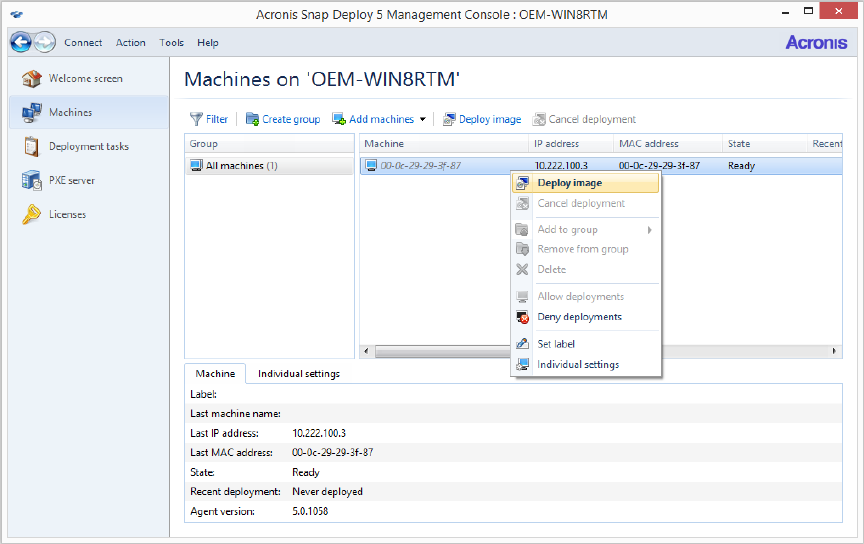This screenshot has width=864, height=544.
Task: Click the Individual settings menu icon
Action: pos(522,364)
